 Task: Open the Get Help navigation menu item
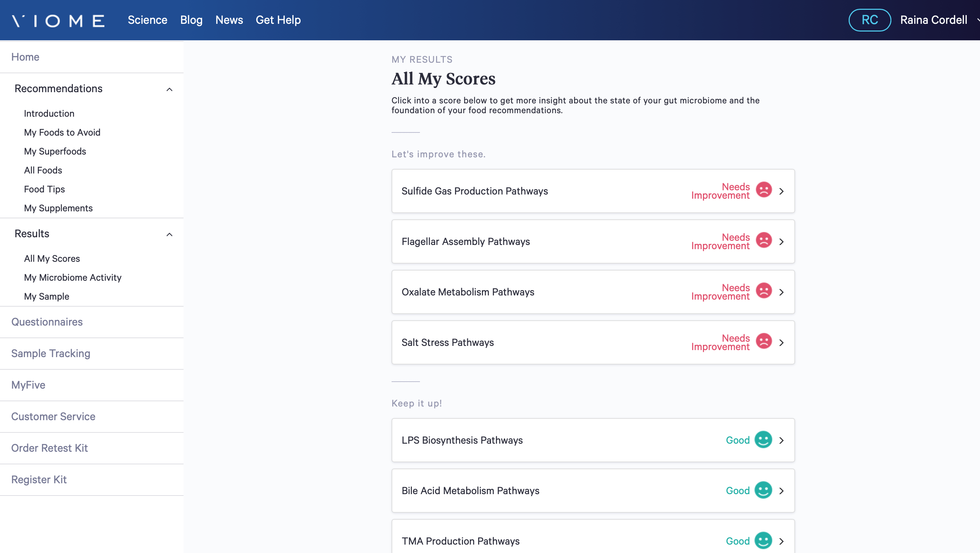coord(278,20)
